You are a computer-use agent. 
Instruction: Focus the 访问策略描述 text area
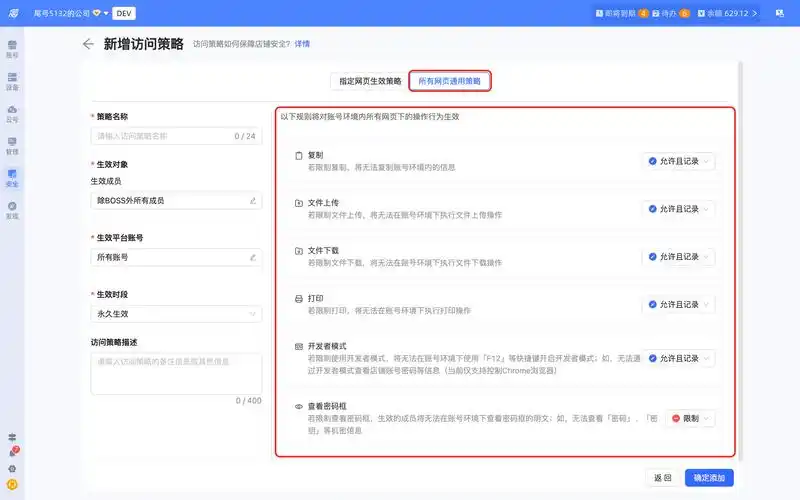point(176,373)
